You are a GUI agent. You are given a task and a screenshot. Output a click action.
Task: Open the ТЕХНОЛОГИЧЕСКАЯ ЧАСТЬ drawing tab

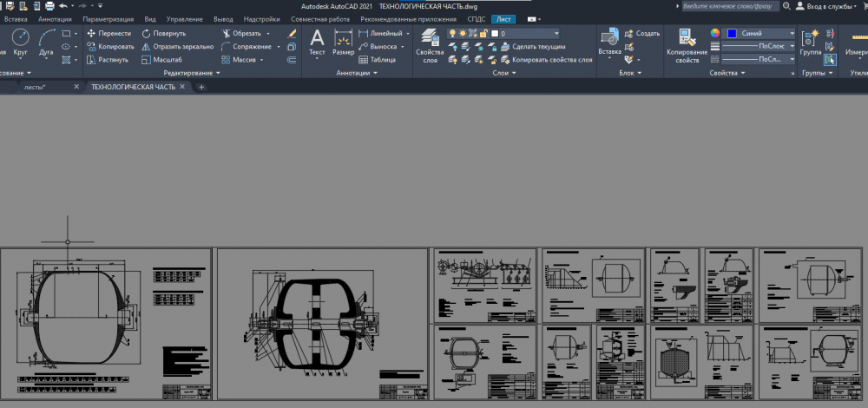pos(133,87)
